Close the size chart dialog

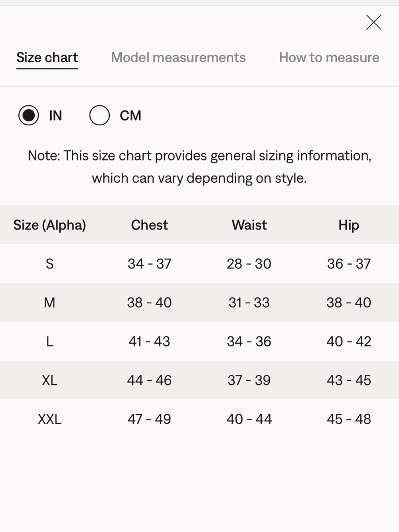373,22
